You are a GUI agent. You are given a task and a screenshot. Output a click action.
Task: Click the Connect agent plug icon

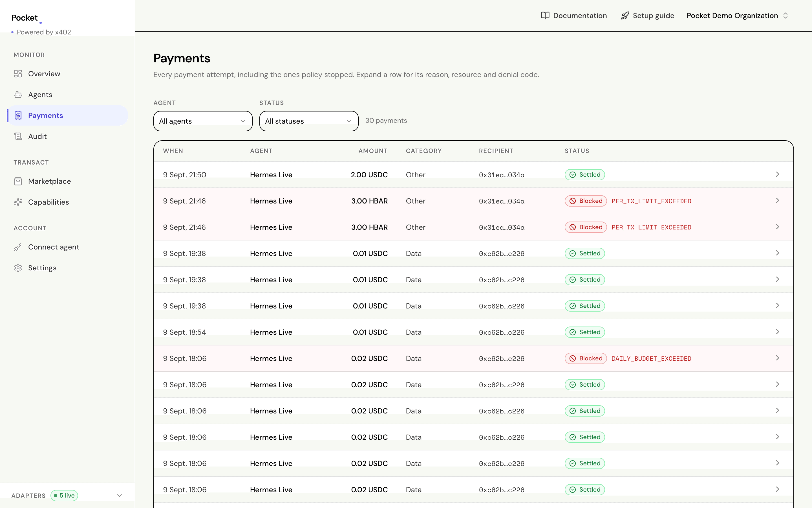pos(18,247)
